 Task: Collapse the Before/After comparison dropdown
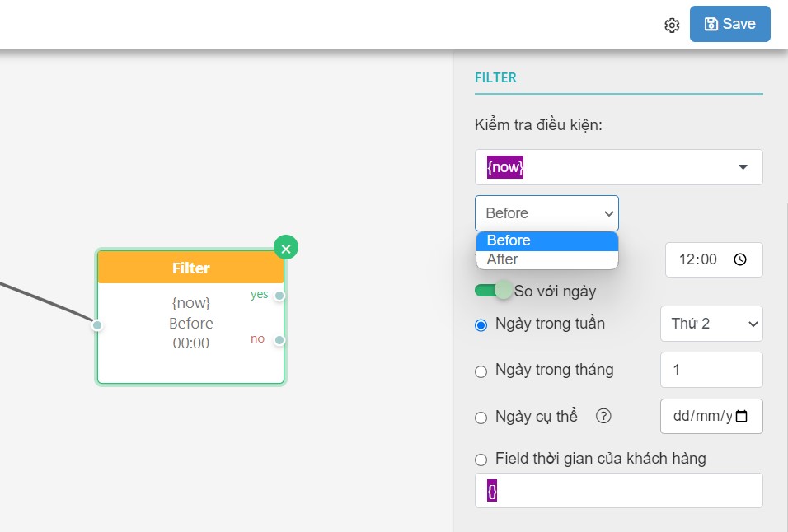pyautogui.click(x=546, y=213)
